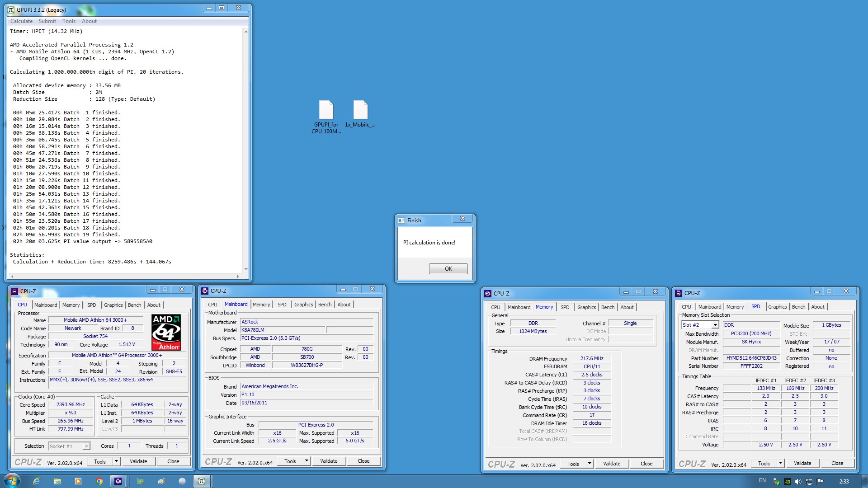The image size is (868, 488).
Task: Click the motherboard model K8A780LM field
Action: click(x=283, y=330)
